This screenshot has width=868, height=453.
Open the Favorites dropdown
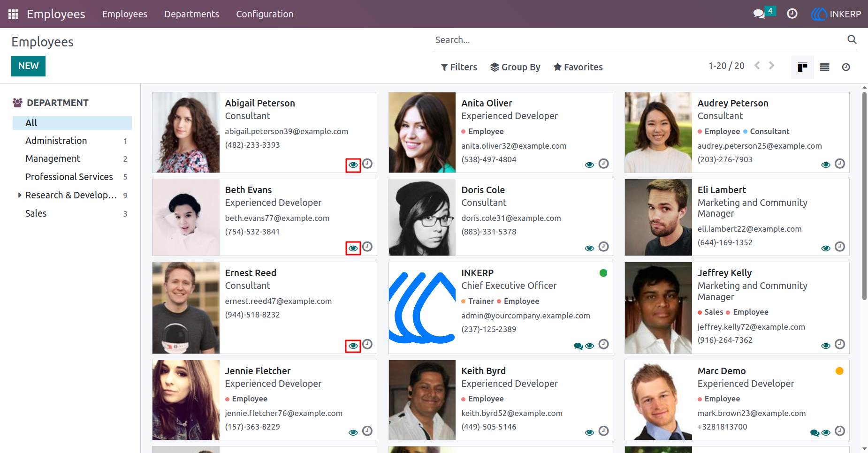click(578, 67)
